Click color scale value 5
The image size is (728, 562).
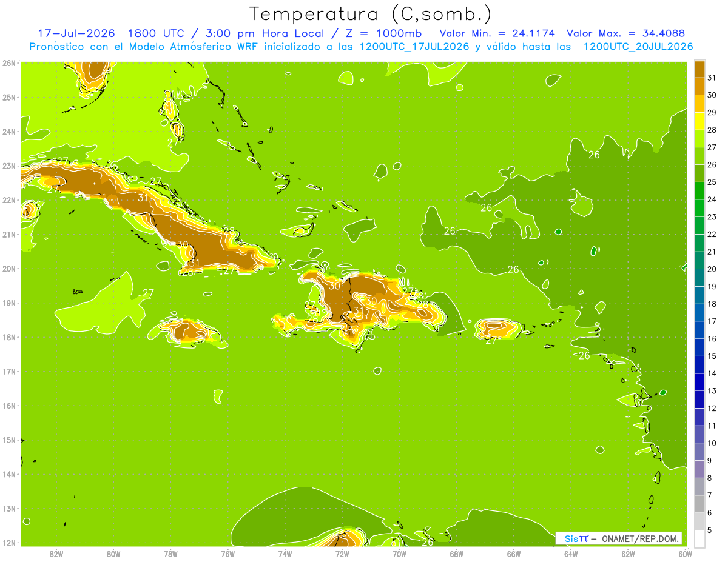[710, 530]
